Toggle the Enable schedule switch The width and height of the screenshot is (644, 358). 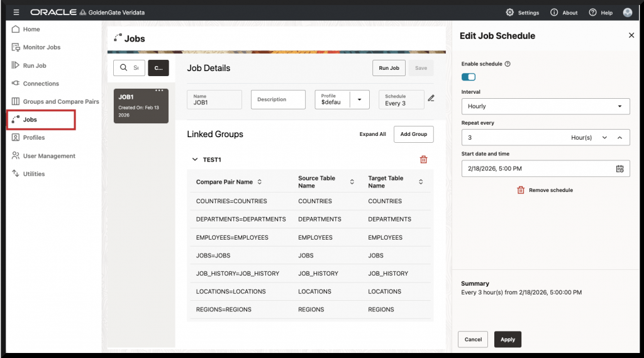469,77
